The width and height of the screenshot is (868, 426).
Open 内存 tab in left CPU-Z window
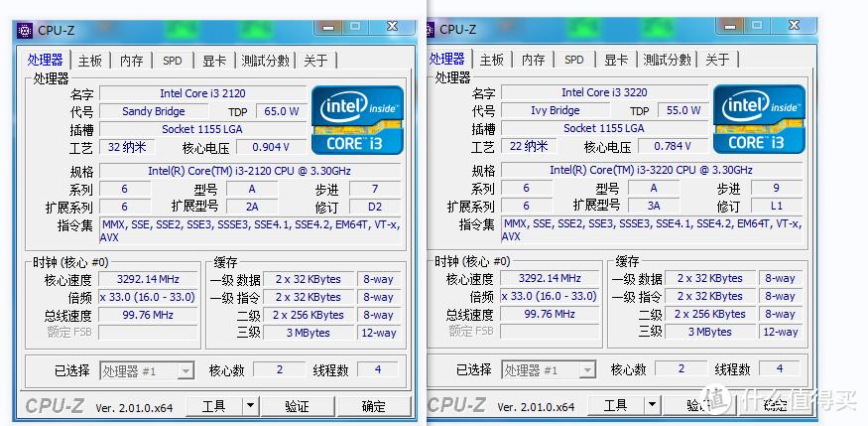click(x=132, y=61)
